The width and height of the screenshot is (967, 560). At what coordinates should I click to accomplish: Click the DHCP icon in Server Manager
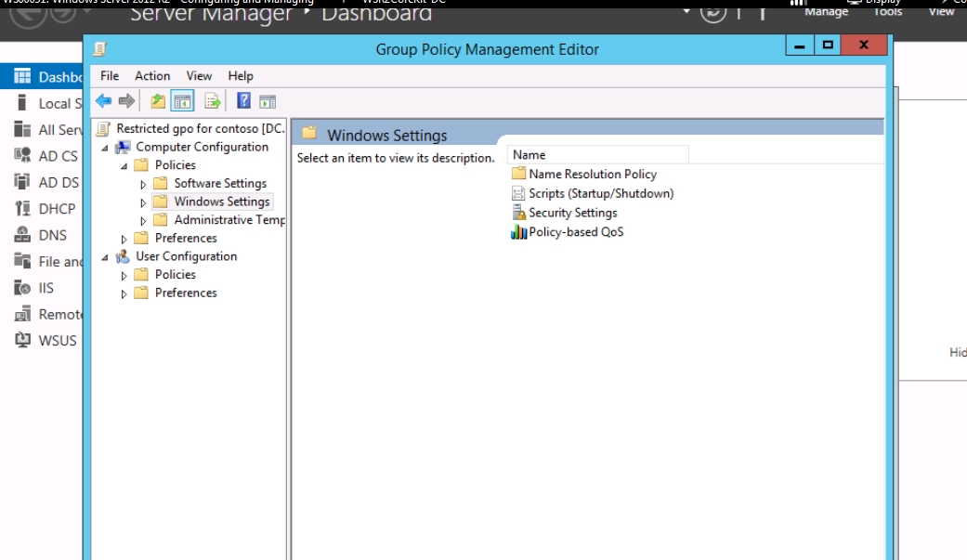(22, 208)
